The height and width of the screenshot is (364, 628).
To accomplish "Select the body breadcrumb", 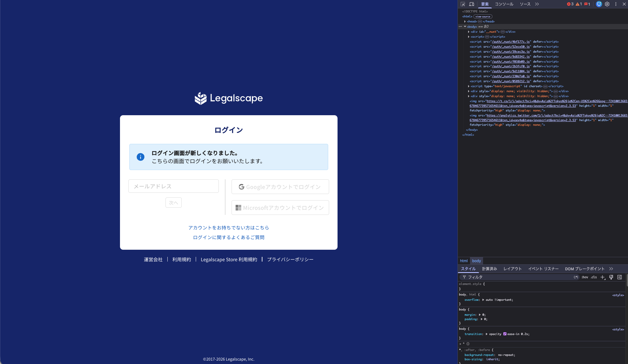I will pos(476,261).
